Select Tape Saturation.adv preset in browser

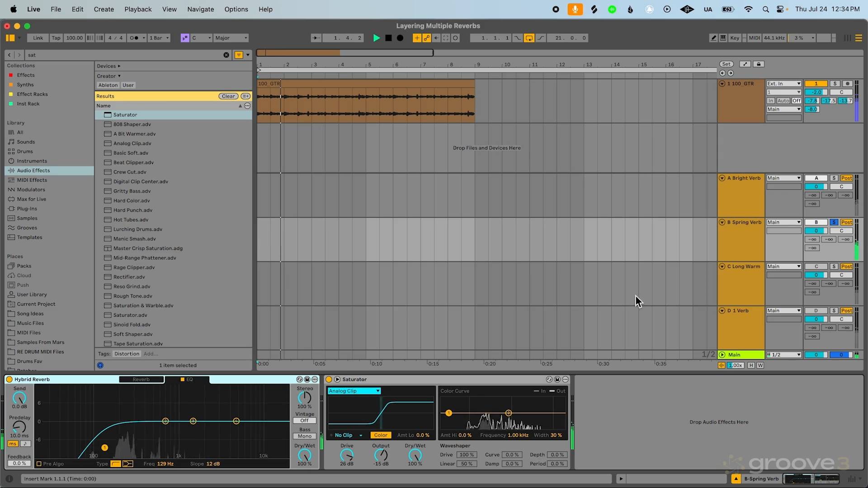tap(138, 344)
